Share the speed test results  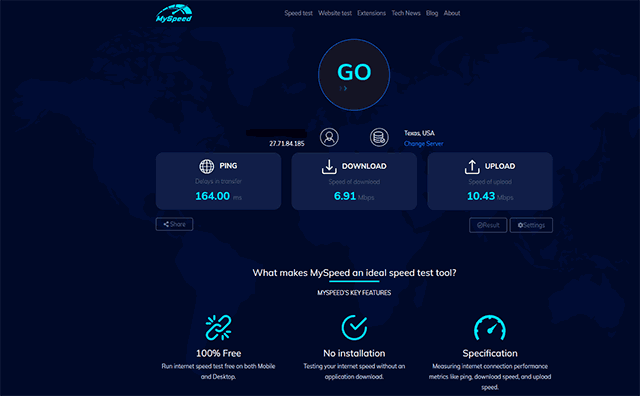(174, 224)
